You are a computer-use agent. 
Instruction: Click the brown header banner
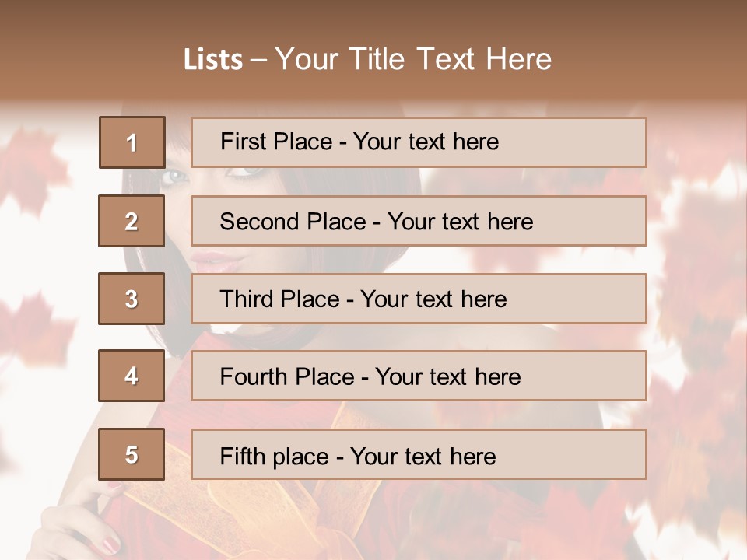373,50
